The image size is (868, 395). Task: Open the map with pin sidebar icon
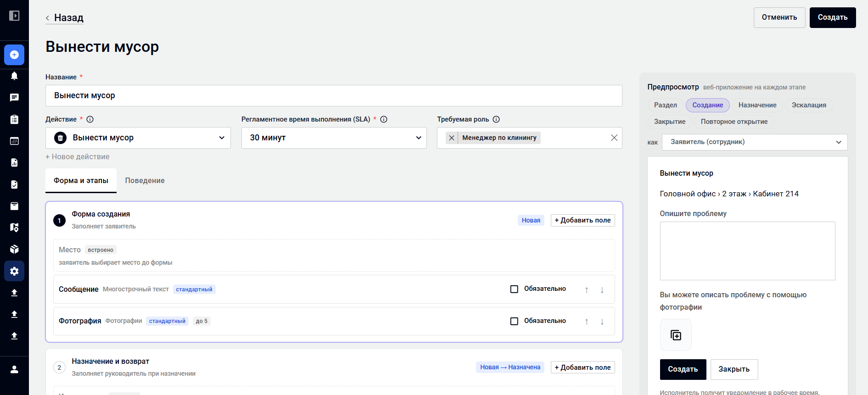pos(14,228)
